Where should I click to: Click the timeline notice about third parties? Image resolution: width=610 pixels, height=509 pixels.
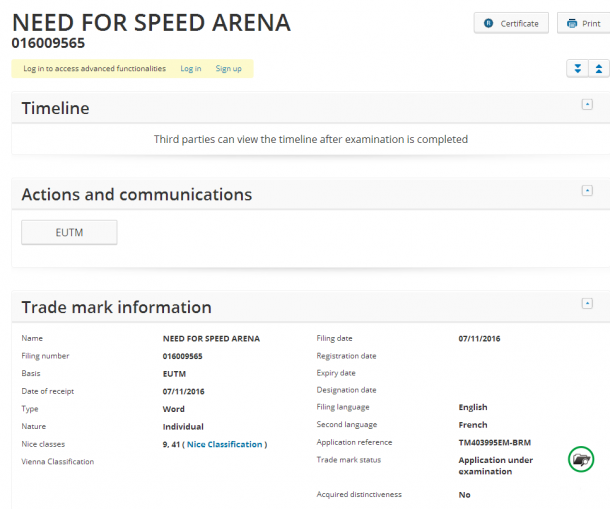311,139
